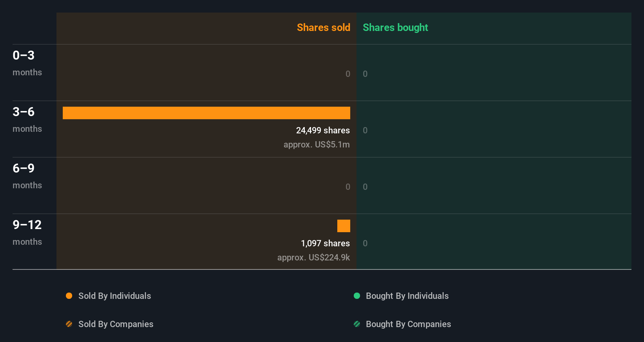Click the 6–9 months row label
The height and width of the screenshot is (342, 644).
(27, 176)
